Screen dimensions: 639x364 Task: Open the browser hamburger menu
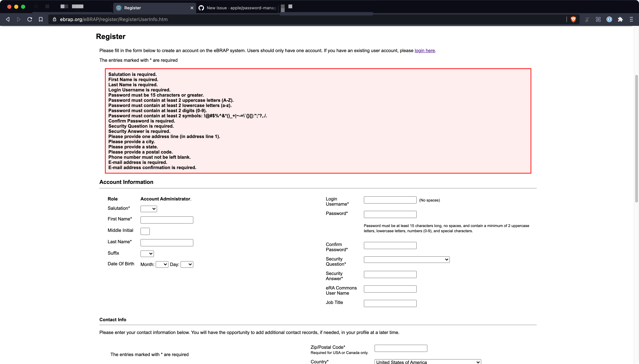pos(632,19)
